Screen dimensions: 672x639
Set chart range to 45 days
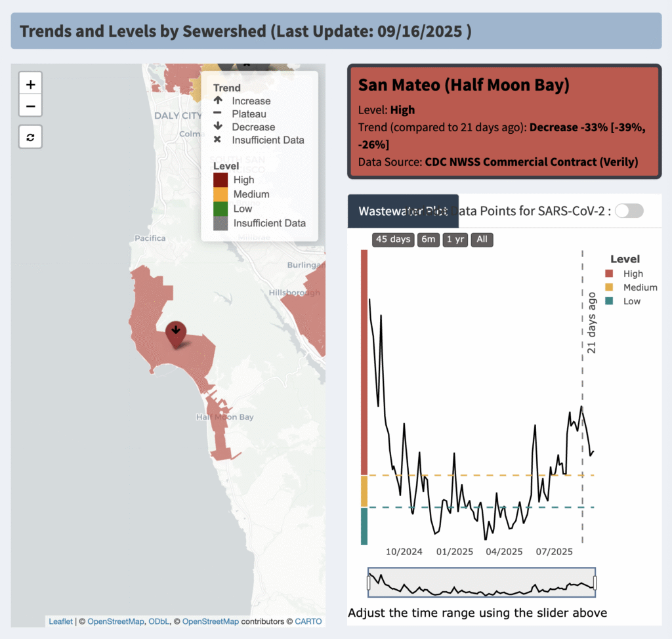point(392,239)
